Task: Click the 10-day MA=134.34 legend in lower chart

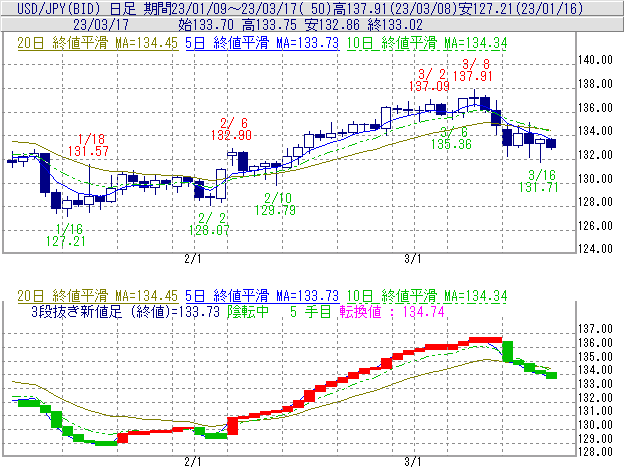Action: tap(427, 296)
